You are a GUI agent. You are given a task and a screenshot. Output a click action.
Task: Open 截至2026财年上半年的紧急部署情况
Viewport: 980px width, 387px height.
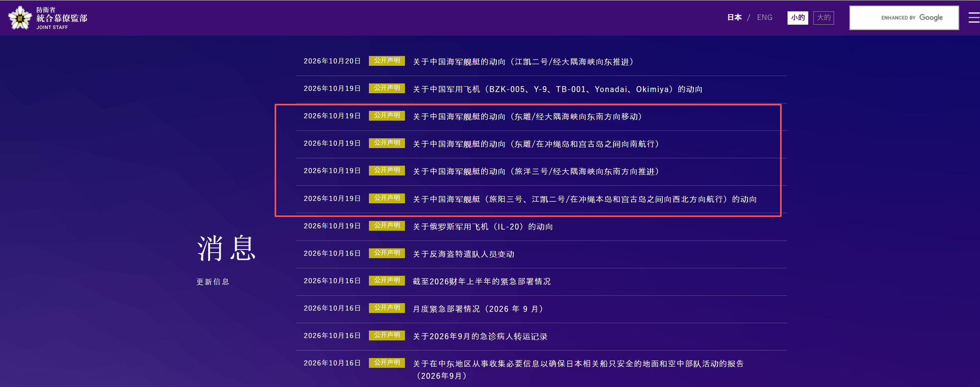pyautogui.click(x=482, y=282)
